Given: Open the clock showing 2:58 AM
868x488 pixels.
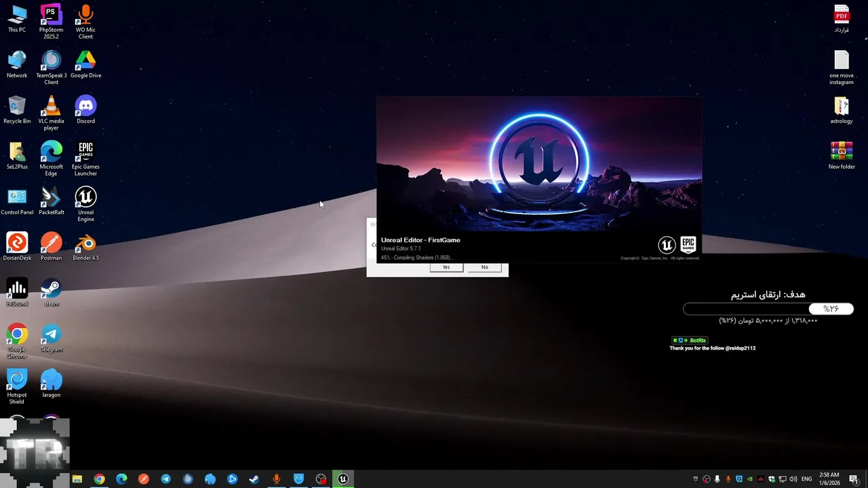Looking at the screenshot, I should click(x=829, y=479).
